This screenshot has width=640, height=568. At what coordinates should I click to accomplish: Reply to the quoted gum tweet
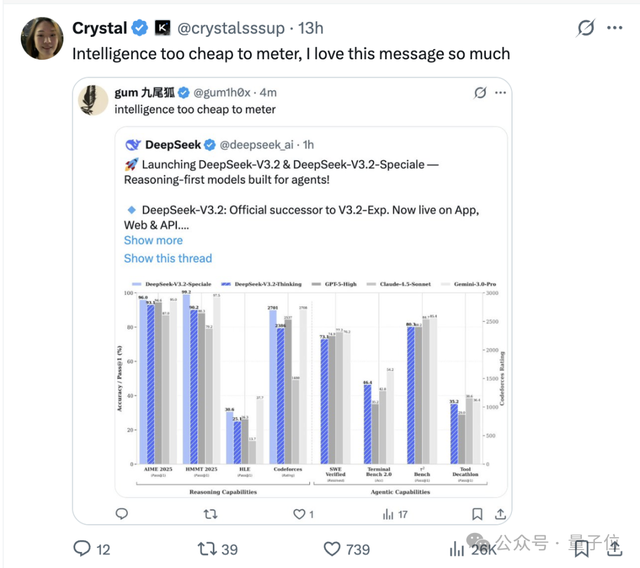tap(122, 514)
